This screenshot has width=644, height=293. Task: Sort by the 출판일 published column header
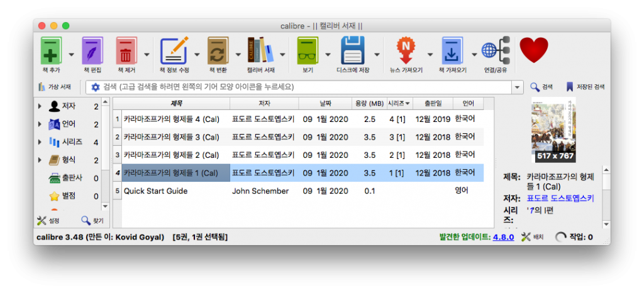click(x=433, y=103)
